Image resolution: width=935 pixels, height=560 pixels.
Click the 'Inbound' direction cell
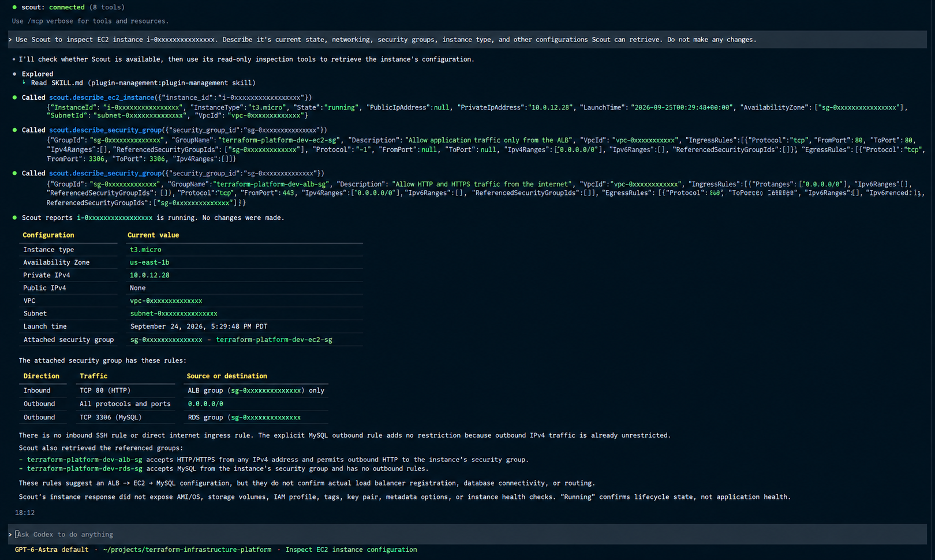pyautogui.click(x=37, y=390)
